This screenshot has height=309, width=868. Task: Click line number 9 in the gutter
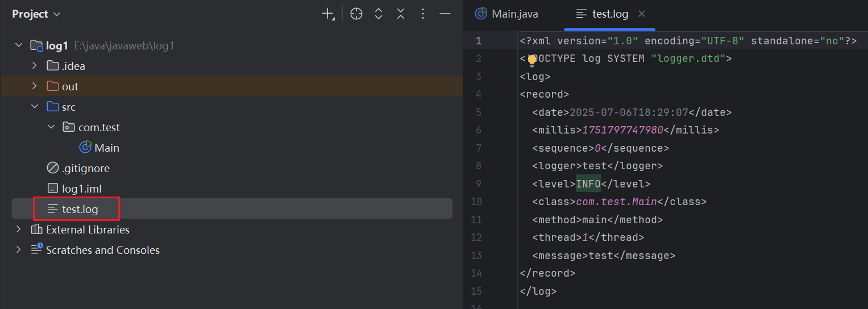click(478, 183)
